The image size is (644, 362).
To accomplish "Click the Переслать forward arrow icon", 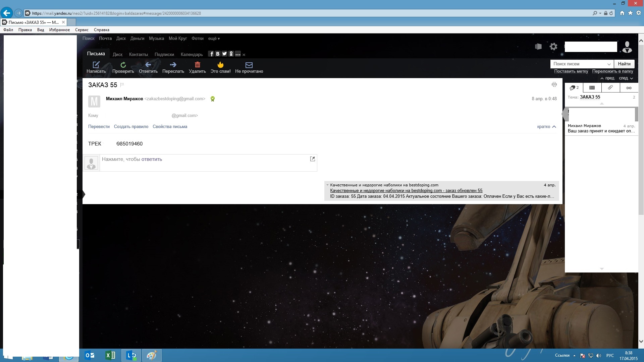I will point(173,65).
